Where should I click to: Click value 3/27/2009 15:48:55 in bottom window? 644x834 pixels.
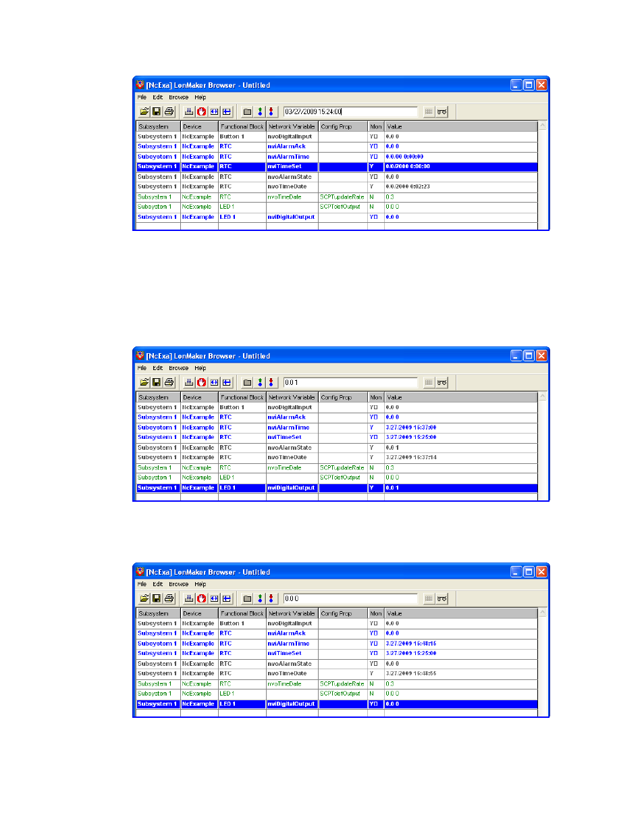pos(411,673)
